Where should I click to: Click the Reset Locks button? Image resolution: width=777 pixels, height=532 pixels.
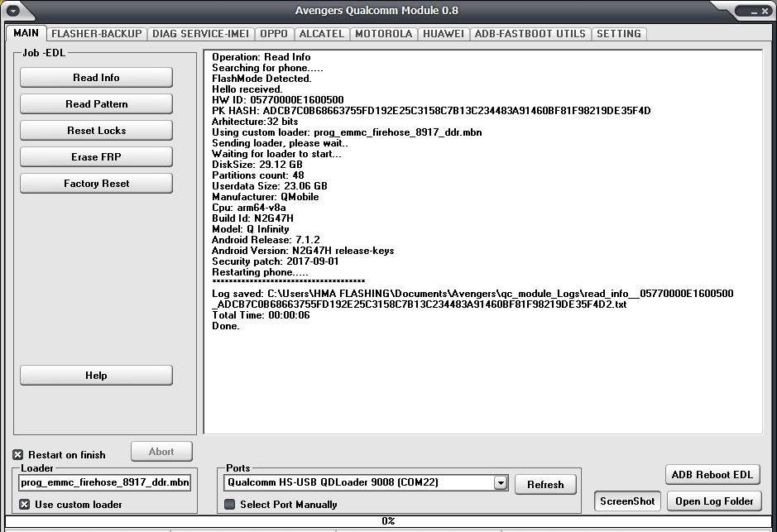click(x=96, y=131)
